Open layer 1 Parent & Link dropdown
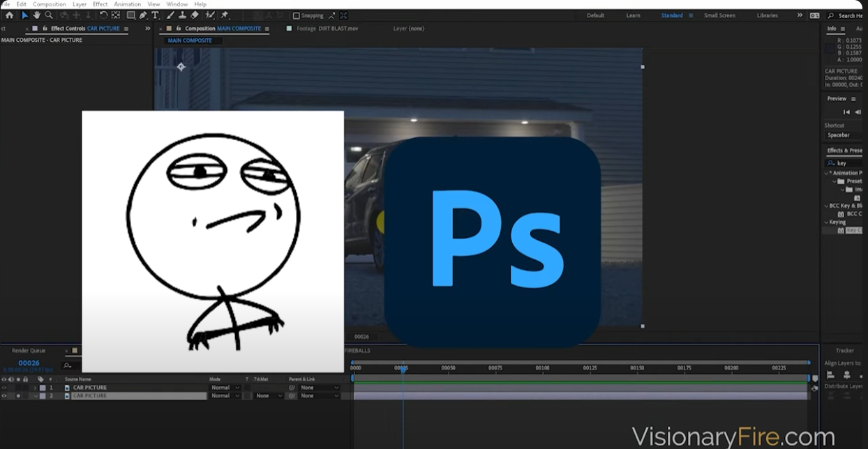Viewport: 868px width, 449px height. (x=320, y=388)
